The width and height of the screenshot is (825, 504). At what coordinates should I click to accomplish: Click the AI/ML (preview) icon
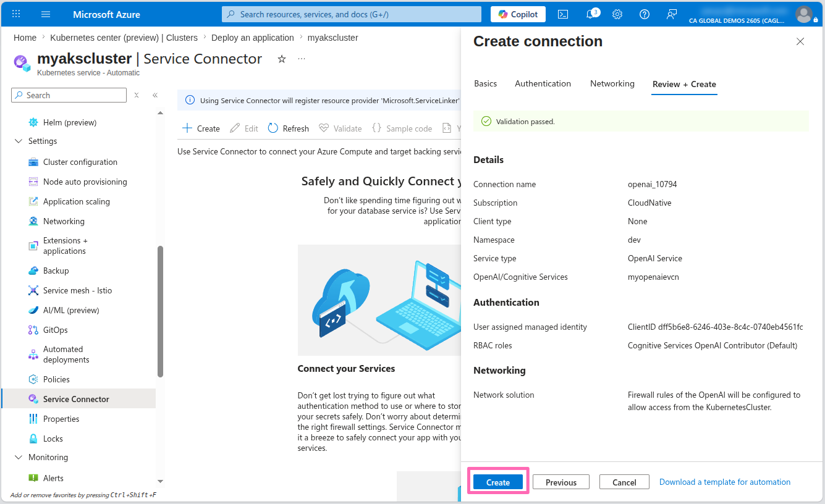coord(33,310)
